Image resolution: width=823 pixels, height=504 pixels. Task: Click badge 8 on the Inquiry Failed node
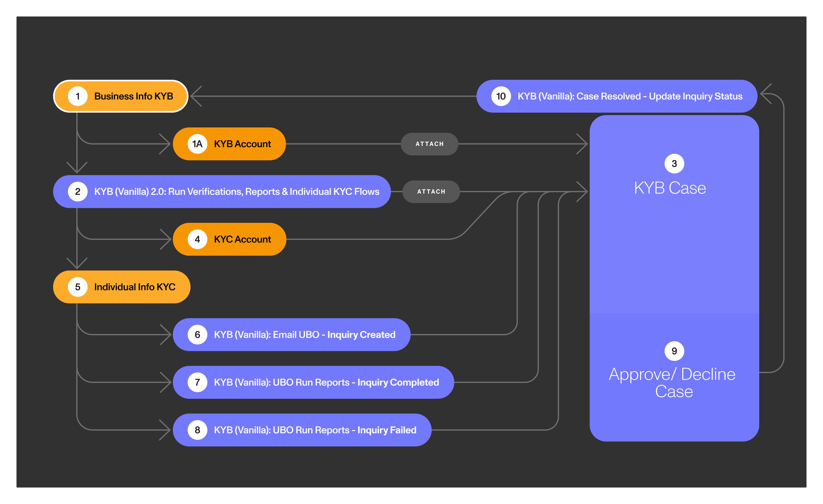(x=197, y=430)
